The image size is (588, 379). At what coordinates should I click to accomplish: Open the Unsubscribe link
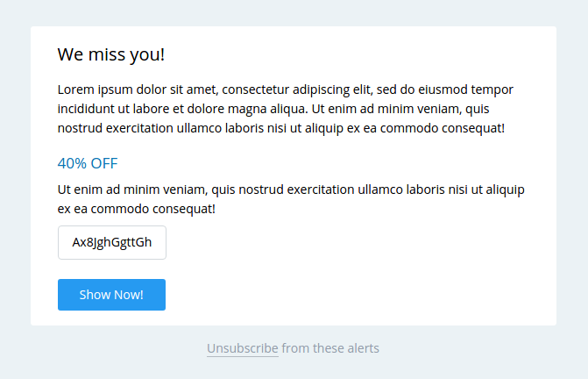(x=243, y=348)
